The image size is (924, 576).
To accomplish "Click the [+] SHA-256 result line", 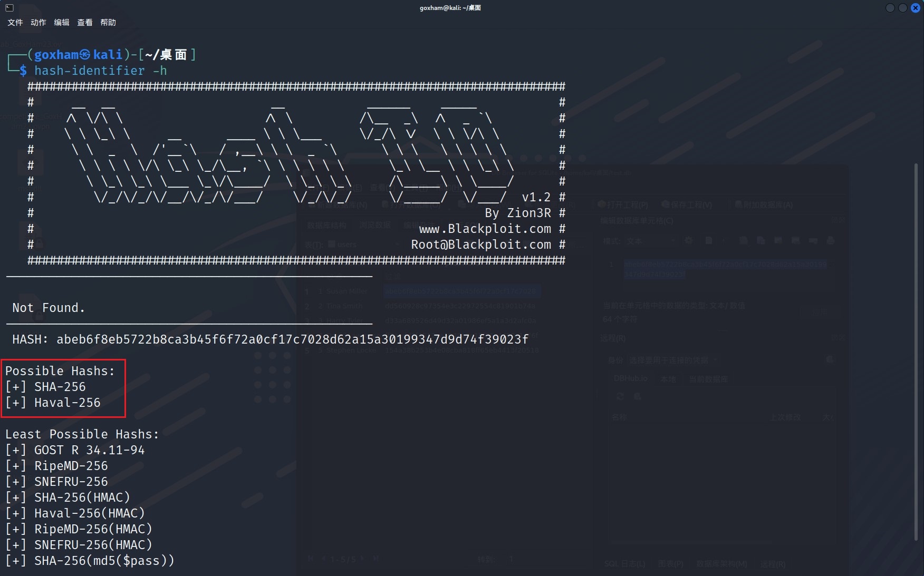I will point(45,387).
